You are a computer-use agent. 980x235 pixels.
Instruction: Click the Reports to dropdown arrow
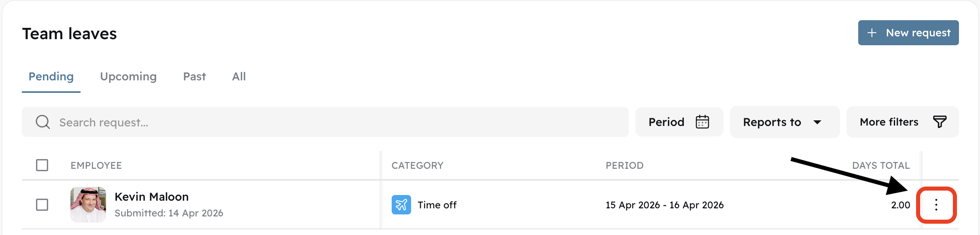(x=817, y=122)
